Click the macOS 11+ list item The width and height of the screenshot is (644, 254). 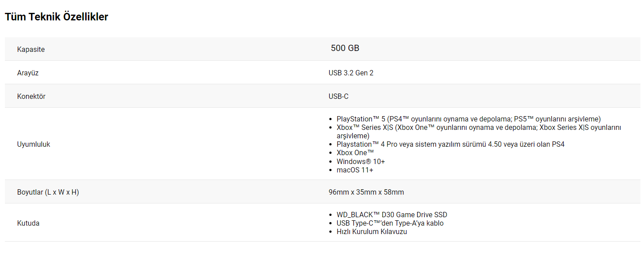click(355, 170)
